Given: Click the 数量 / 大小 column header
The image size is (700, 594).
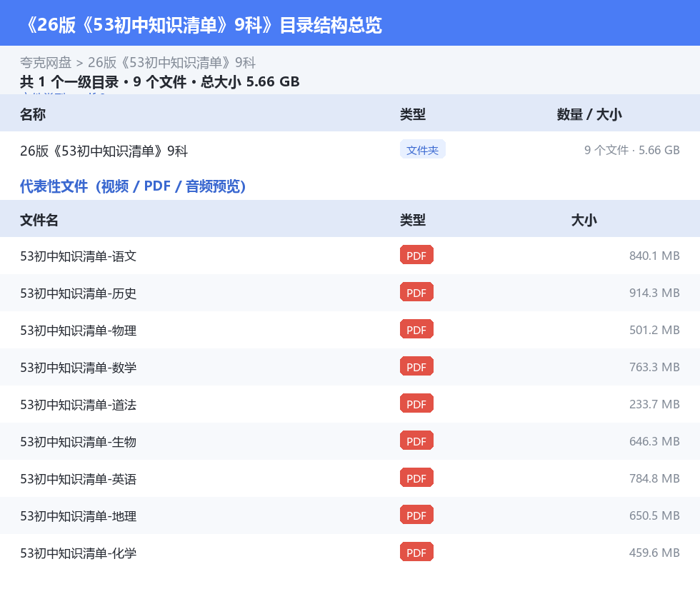Looking at the screenshot, I should [589, 114].
